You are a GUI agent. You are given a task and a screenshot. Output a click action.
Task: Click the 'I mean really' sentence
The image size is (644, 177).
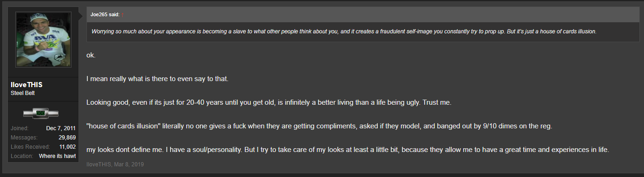(158, 79)
